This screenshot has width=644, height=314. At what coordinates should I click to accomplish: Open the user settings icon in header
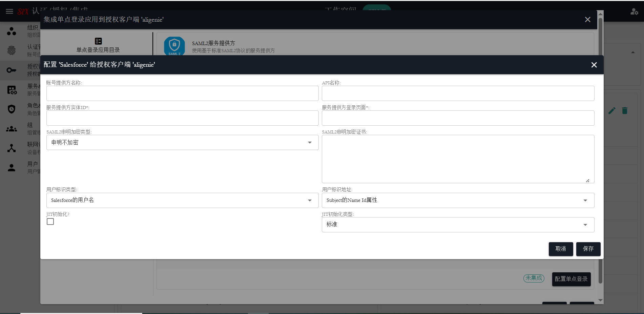pyautogui.click(x=634, y=12)
